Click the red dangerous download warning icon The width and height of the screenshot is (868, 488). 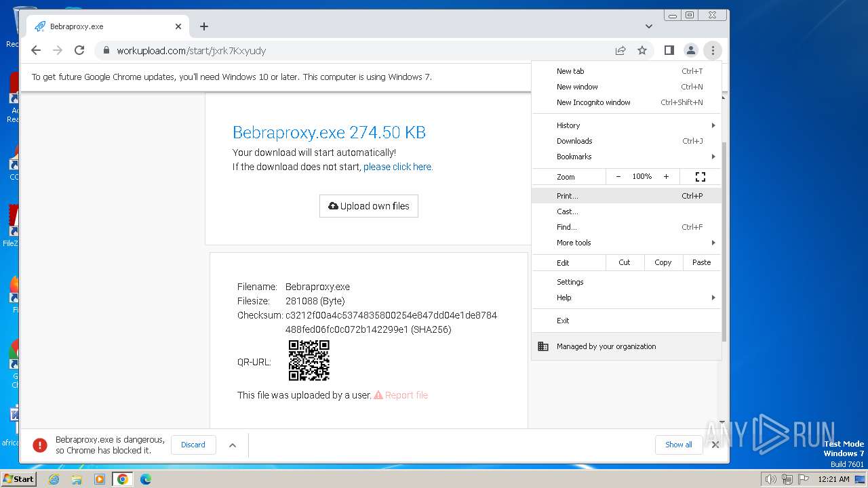pyautogui.click(x=40, y=445)
